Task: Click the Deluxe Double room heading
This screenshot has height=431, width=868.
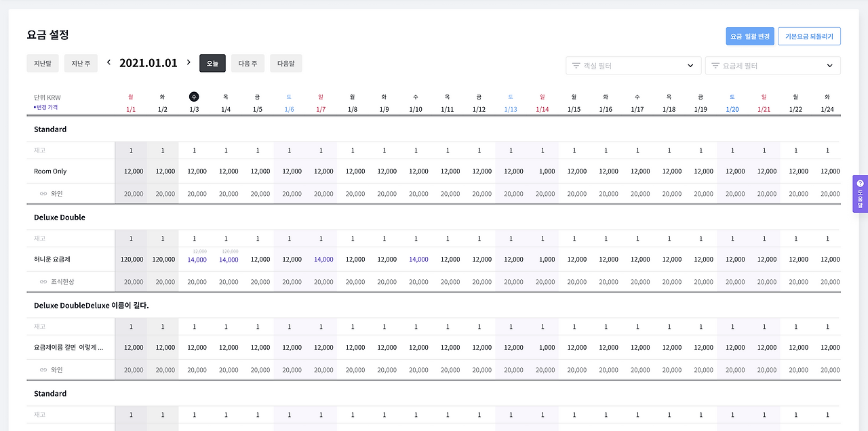Action: (x=60, y=218)
